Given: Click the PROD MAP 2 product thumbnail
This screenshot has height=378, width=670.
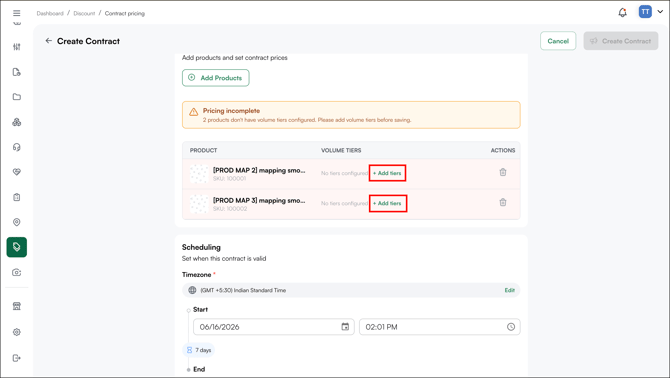Looking at the screenshot, I should point(199,174).
